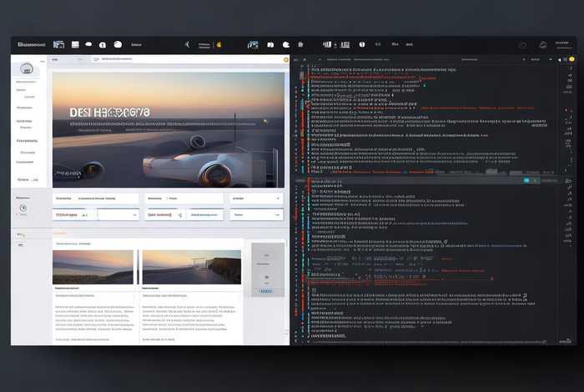This screenshot has height=392, width=584.
Task: Click the orange circle icon beside the address bar
Action: (x=287, y=60)
